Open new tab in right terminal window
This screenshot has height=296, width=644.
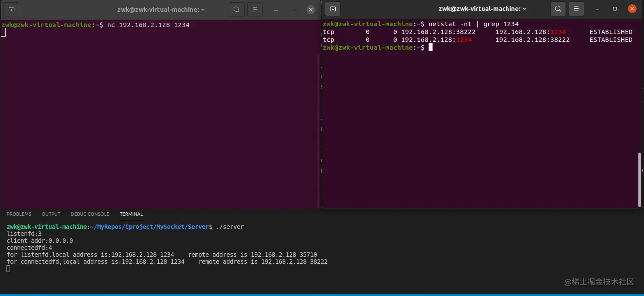pos(333,9)
